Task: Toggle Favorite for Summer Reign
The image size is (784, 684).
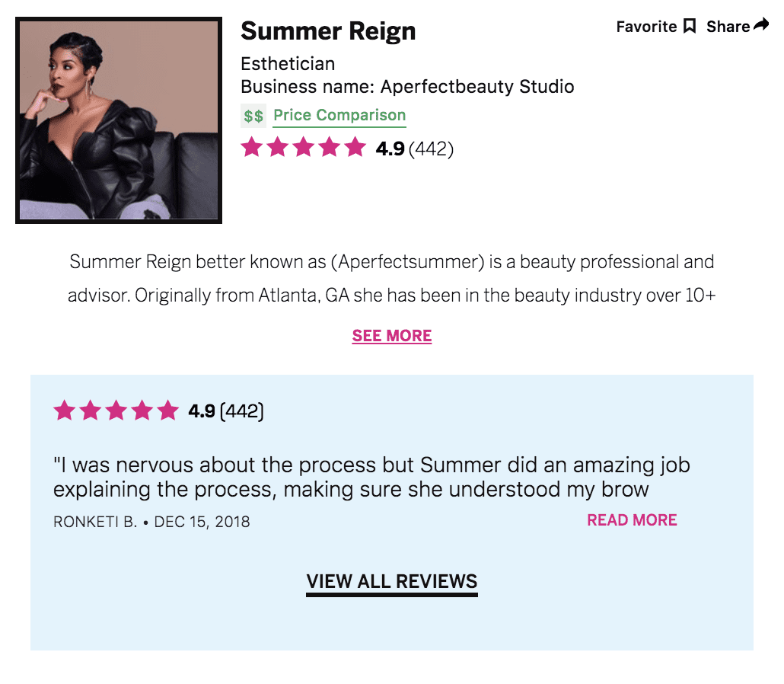Action: pos(647,27)
